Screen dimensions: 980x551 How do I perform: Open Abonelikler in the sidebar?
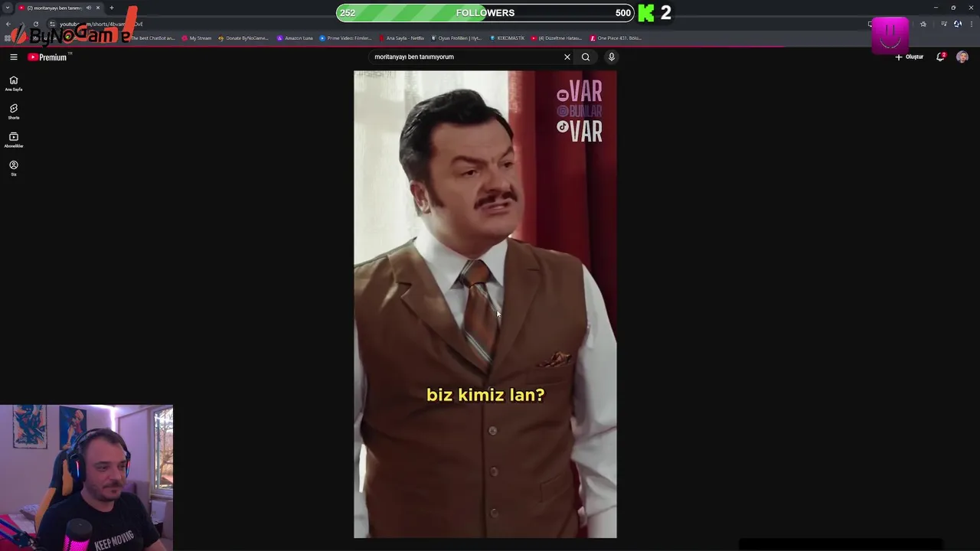(x=14, y=140)
